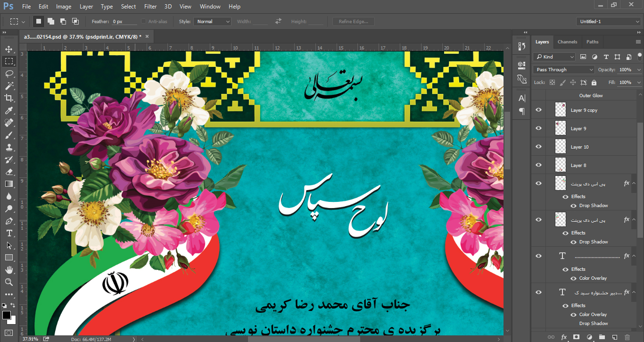Open the Character panel icon
Screen dimensions: 644x342
click(x=521, y=98)
